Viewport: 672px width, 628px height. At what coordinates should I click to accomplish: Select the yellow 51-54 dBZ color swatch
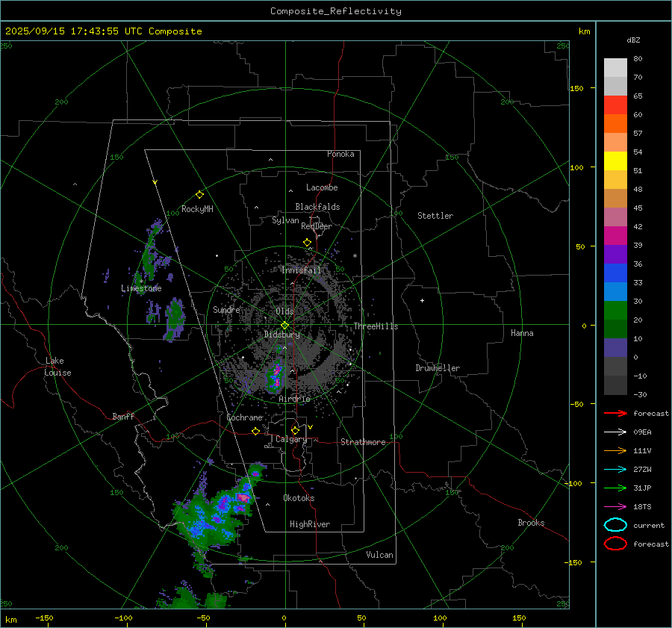point(615,161)
